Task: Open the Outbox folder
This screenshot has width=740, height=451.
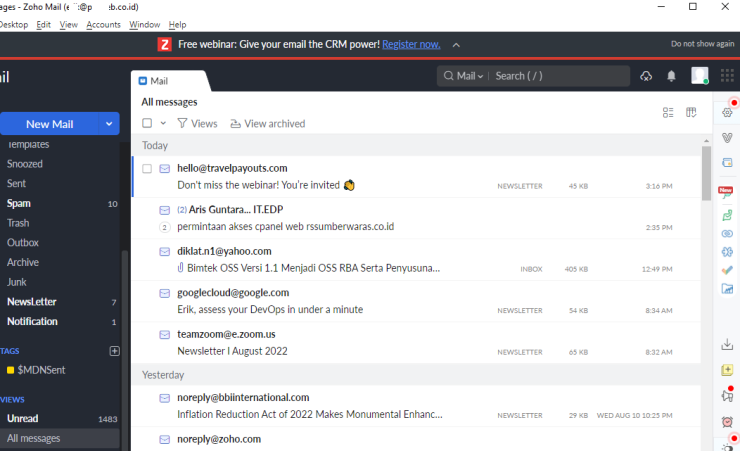Action: pos(22,242)
